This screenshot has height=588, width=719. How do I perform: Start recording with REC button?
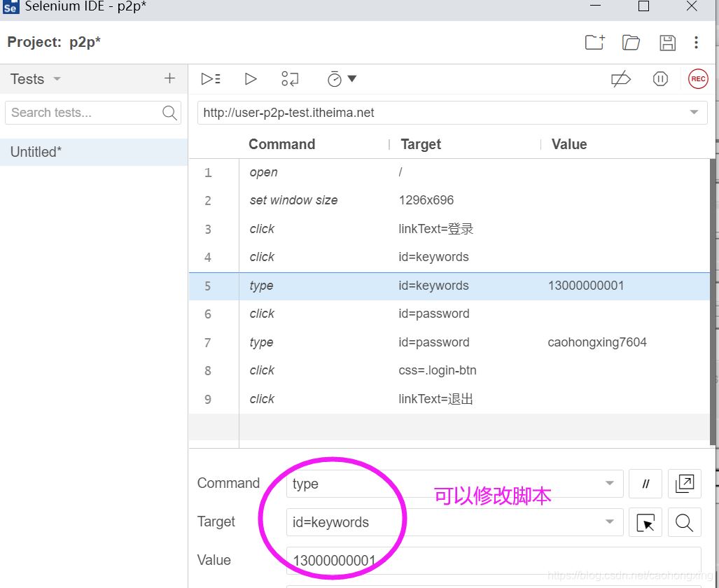[x=698, y=79]
